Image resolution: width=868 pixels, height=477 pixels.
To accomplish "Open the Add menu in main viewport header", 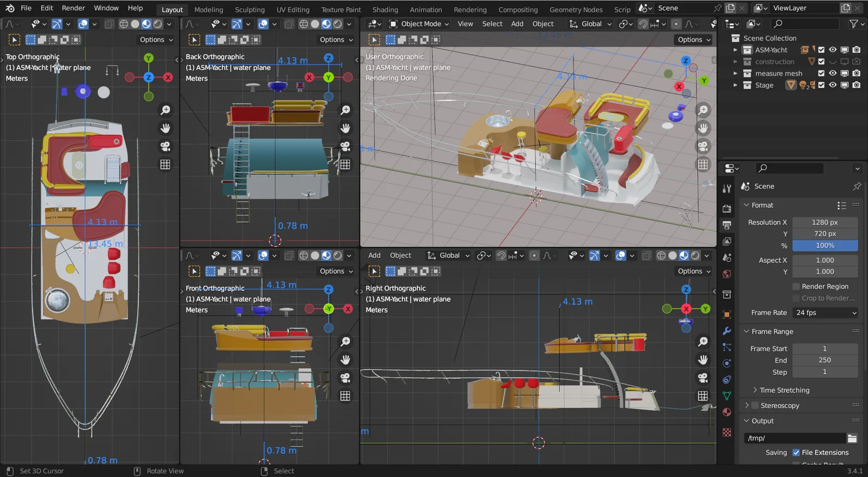I will (x=517, y=24).
